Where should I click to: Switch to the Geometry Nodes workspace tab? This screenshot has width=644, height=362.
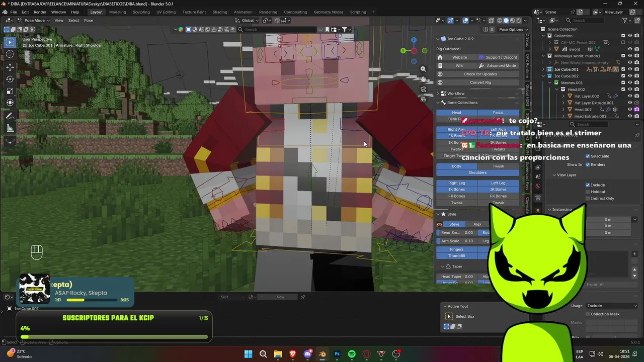(x=328, y=12)
